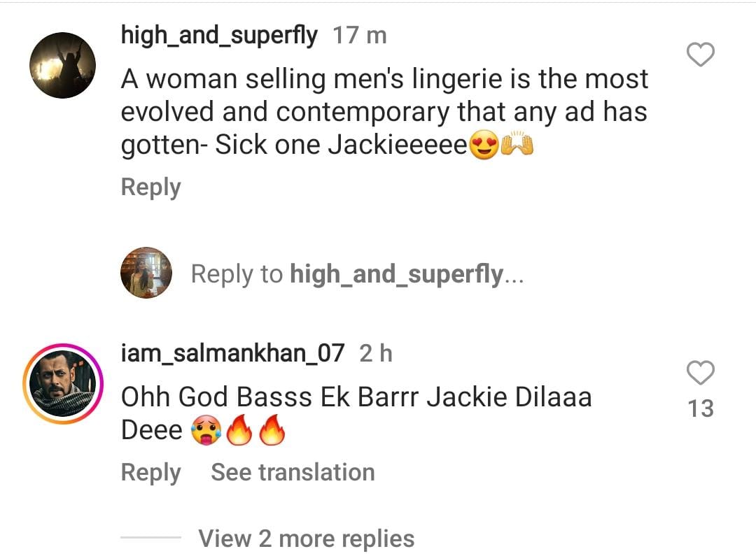This screenshot has width=756, height=556.
Task: Tap the raised hands emoji
Action: coord(517,145)
